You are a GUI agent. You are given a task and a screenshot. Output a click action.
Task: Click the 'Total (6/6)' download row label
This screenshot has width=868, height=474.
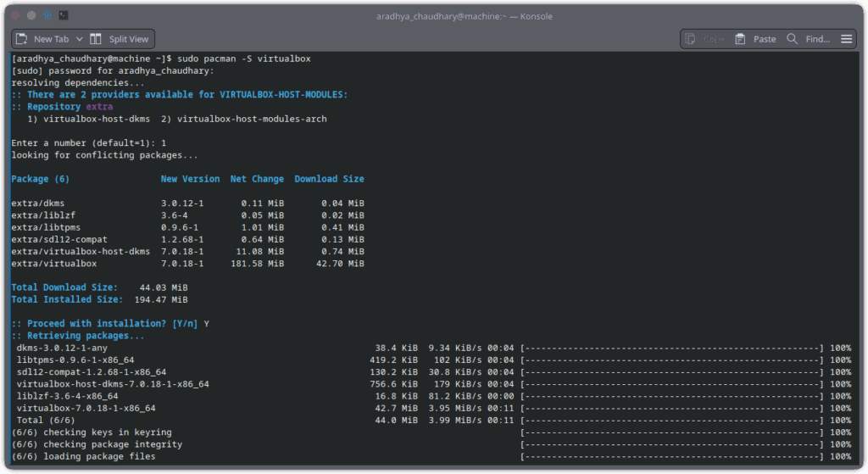pyautogui.click(x=46, y=421)
